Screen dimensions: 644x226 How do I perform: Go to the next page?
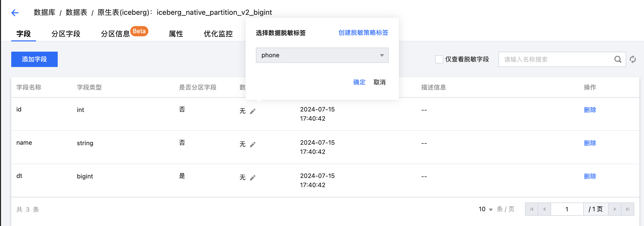point(615,209)
